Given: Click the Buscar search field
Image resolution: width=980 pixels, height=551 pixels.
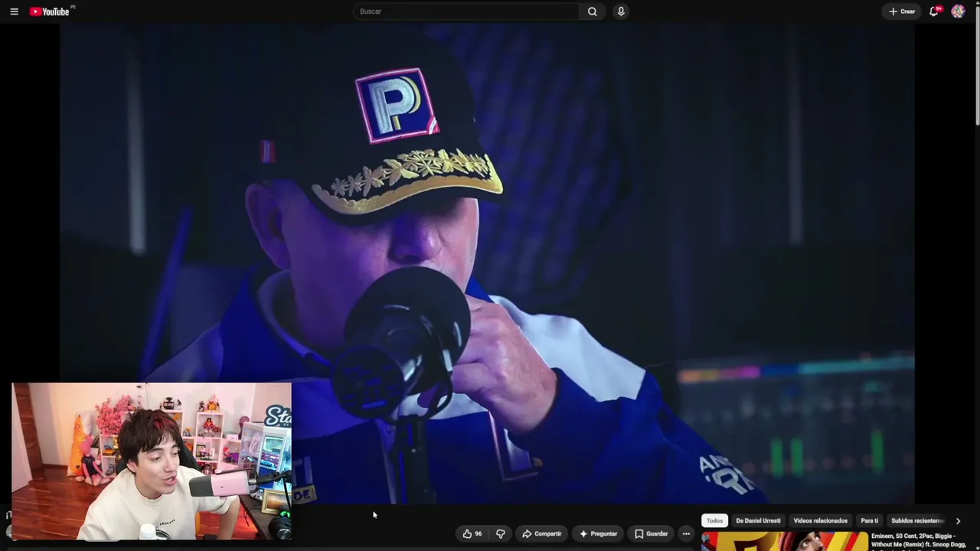Looking at the screenshot, I should tap(466, 11).
